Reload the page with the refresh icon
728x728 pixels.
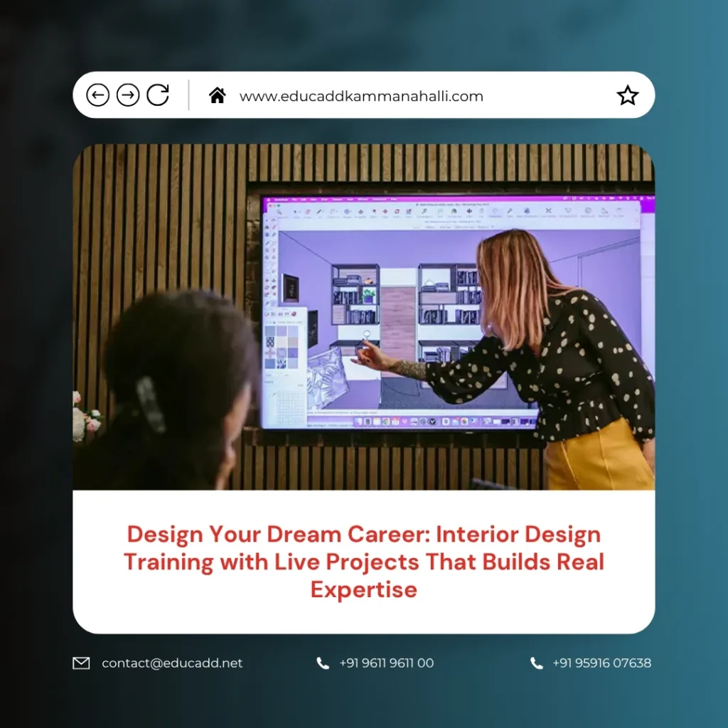[x=157, y=95]
